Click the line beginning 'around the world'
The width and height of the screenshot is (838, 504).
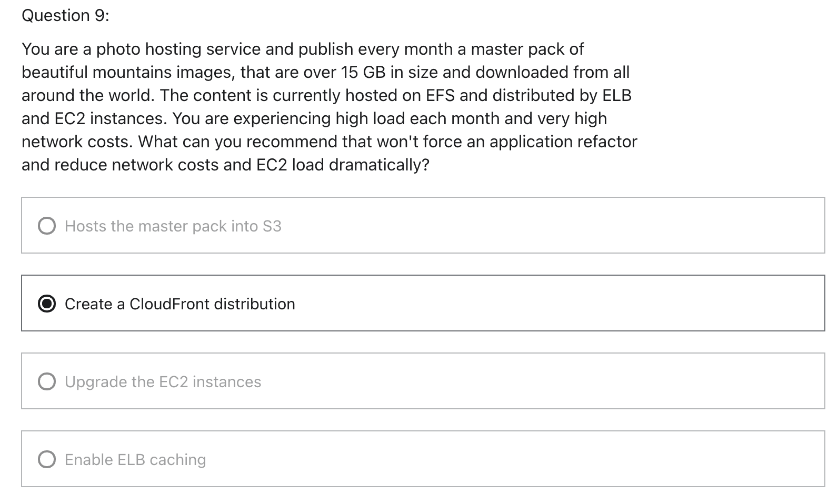326,95
